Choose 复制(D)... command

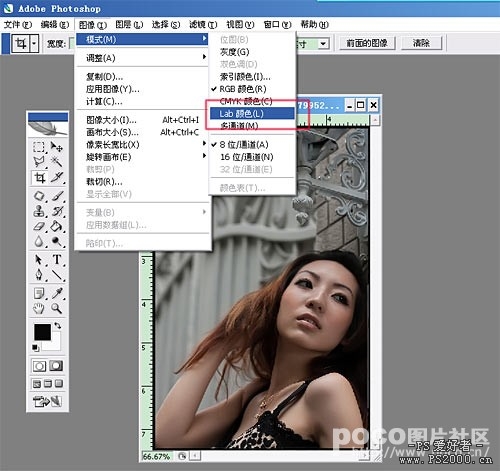(x=142, y=77)
